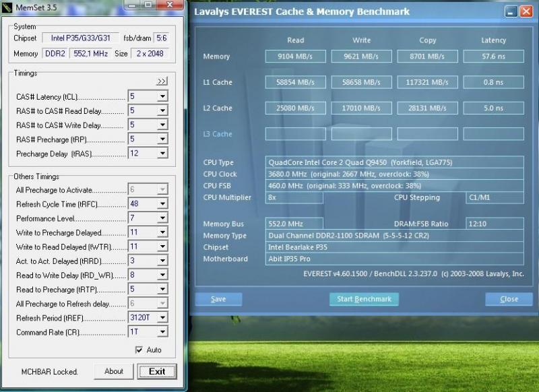
Task: Open the RAS# to CAS# Write Delay dropdown
Action: click(162, 125)
